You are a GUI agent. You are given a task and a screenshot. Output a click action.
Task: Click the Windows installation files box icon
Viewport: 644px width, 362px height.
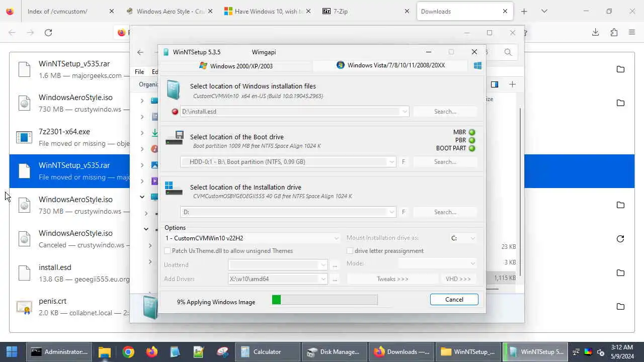click(x=173, y=90)
